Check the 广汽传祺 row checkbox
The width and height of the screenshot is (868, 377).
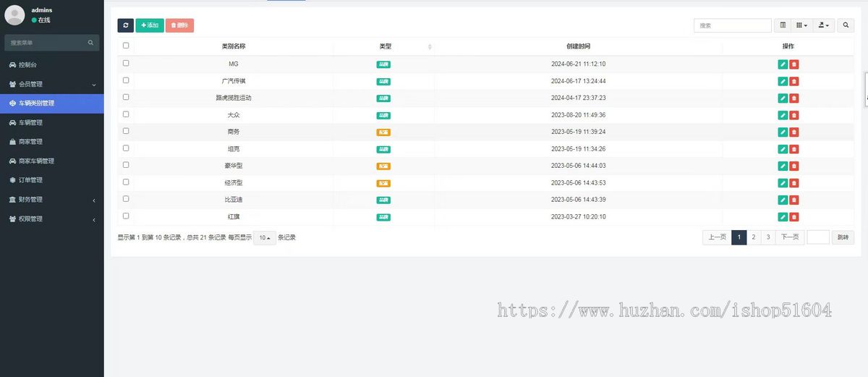tap(126, 80)
